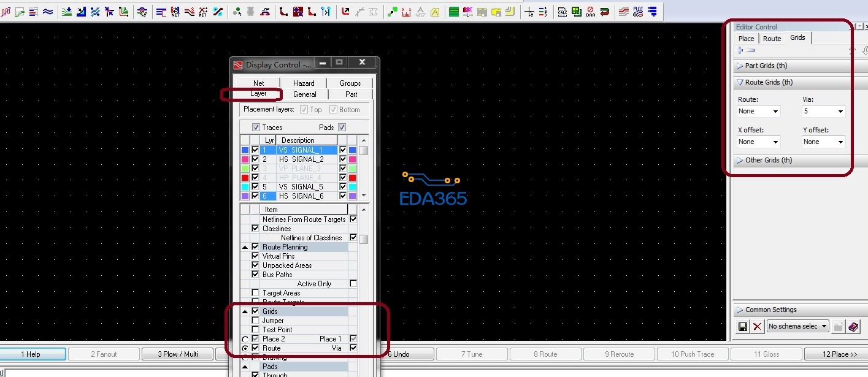868x377 pixels.
Task: Click the red X delete schema icon
Action: click(757, 327)
